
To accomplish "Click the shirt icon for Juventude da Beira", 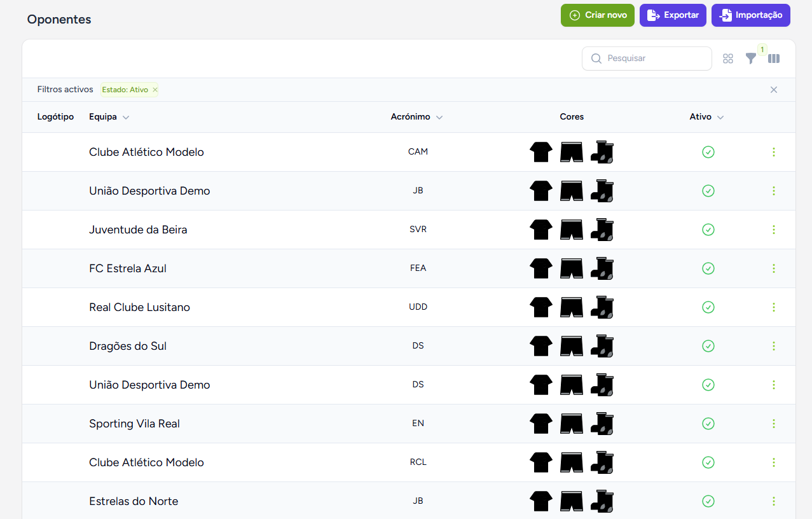I will coord(541,230).
